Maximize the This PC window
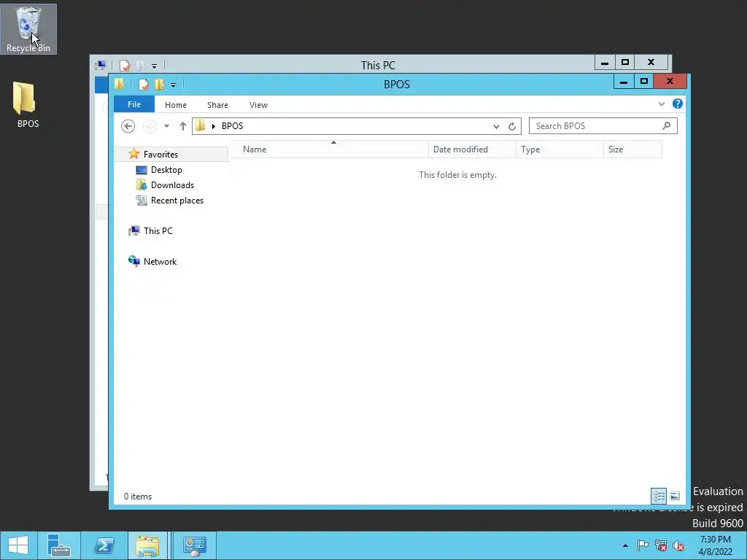Image resolution: width=747 pixels, height=560 pixels. pyautogui.click(x=625, y=63)
